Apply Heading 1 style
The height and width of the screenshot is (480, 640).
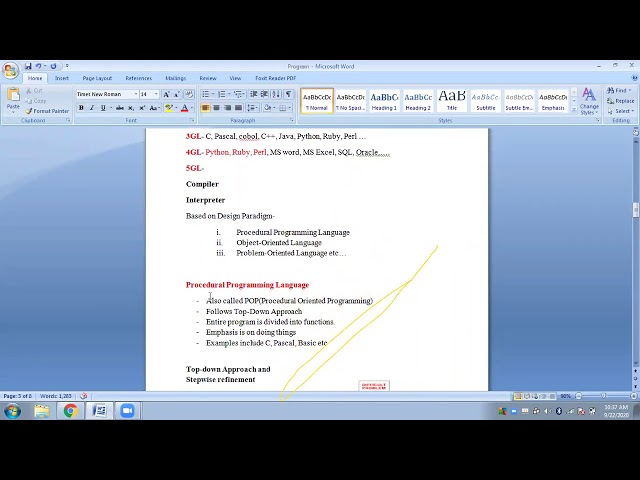coord(384,101)
